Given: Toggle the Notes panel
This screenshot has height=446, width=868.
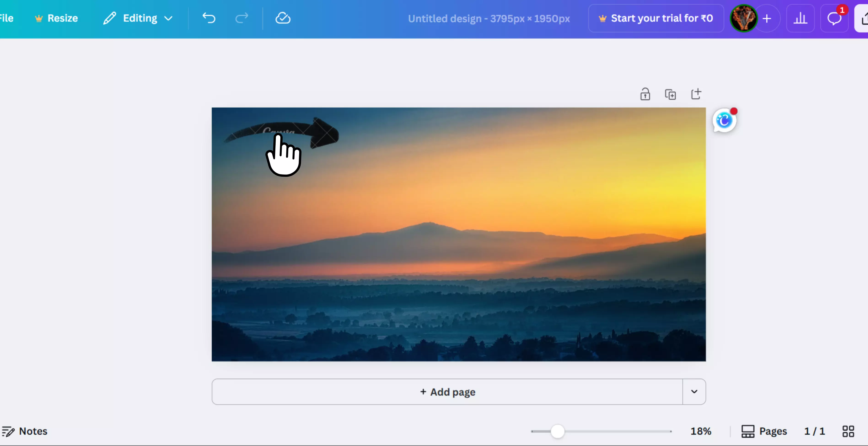Looking at the screenshot, I should (25, 431).
